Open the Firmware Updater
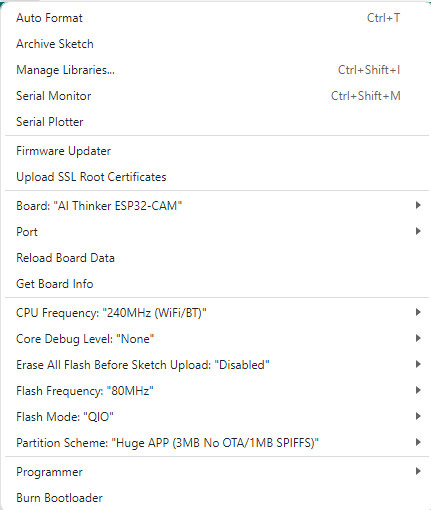431x510 pixels. pyautogui.click(x=217, y=151)
